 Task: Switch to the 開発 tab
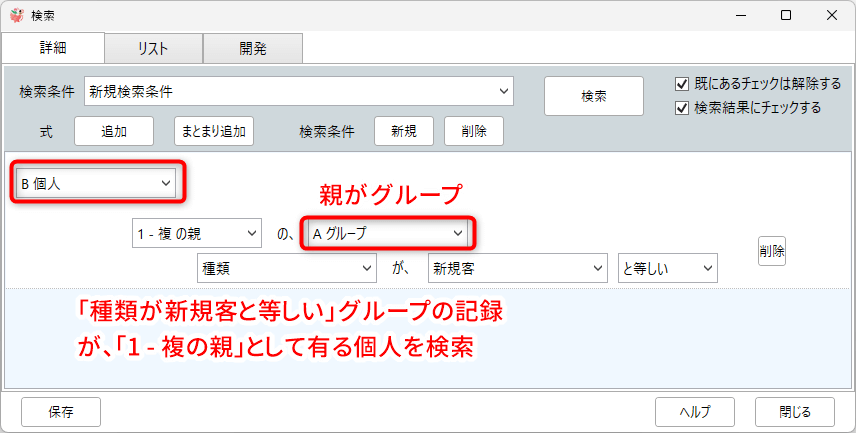pyautogui.click(x=252, y=48)
